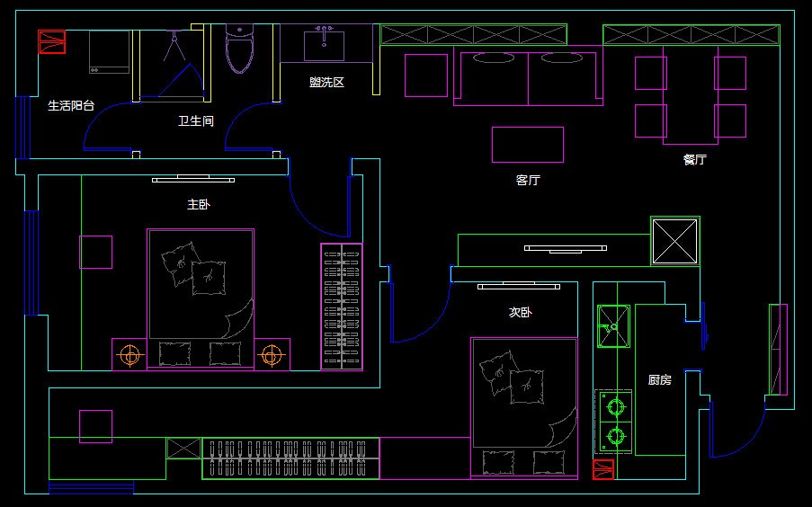The image size is (812, 507).
Task: Select the magenta square in the lower-left room
Action: pyautogui.click(x=96, y=426)
